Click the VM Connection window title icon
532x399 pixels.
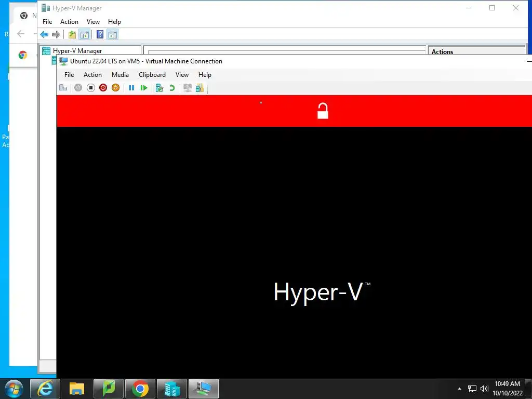[x=63, y=61]
